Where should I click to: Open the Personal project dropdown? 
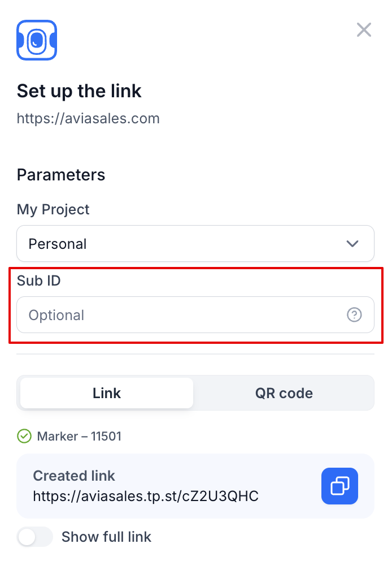[195, 244]
